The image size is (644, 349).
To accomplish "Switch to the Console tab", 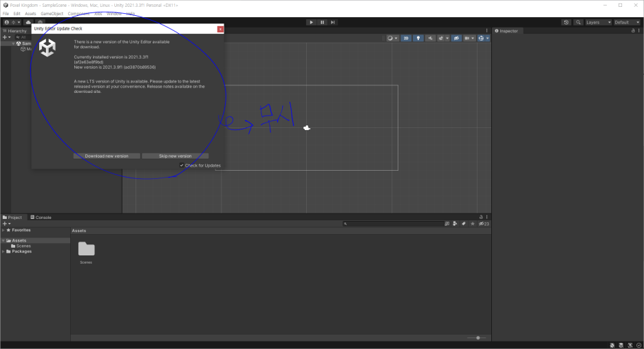I will (x=41, y=218).
